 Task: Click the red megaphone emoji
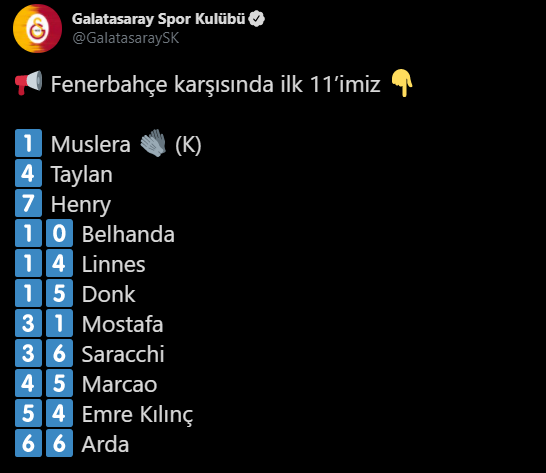point(29,83)
